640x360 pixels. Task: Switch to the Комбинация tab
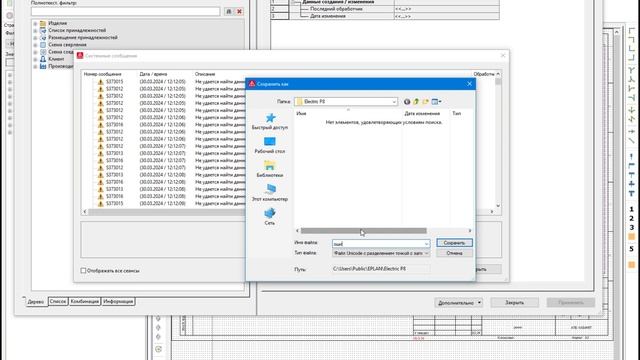84,301
